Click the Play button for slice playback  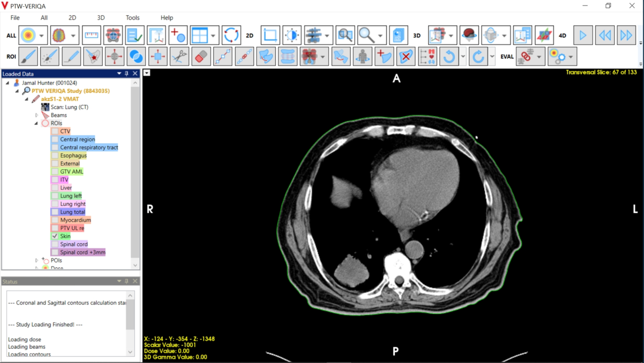582,35
